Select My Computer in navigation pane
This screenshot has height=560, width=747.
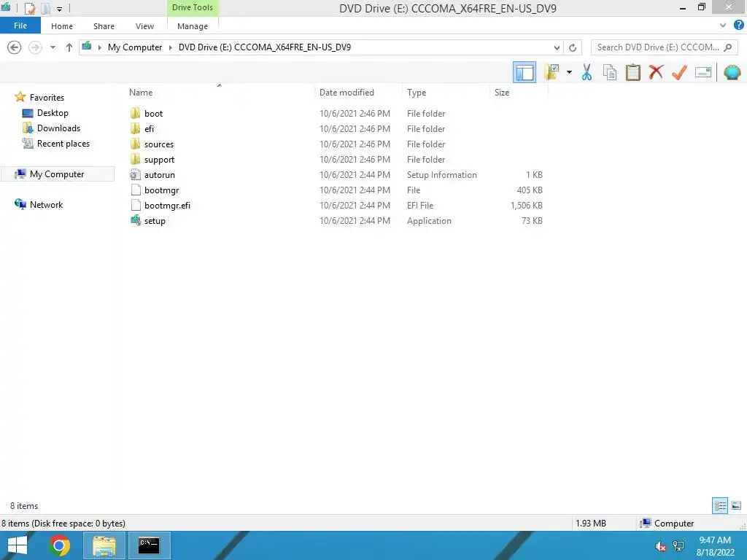[x=57, y=174]
